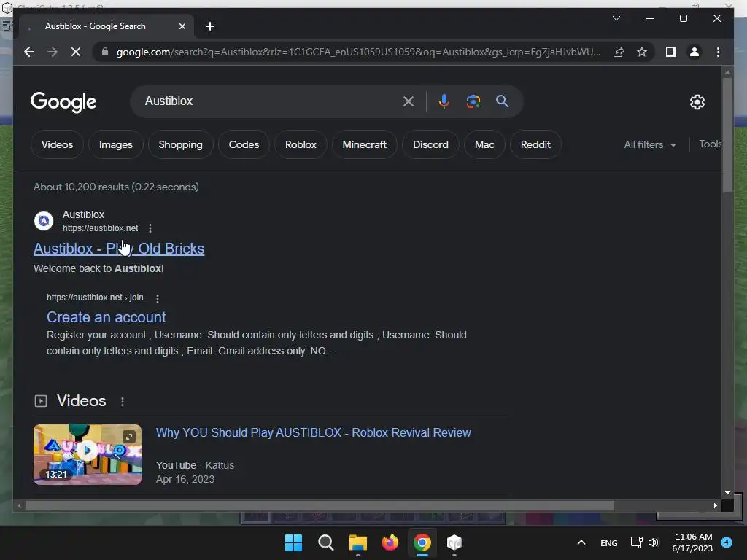Filter results by Videos
Image resolution: width=747 pixels, height=560 pixels.
click(57, 144)
